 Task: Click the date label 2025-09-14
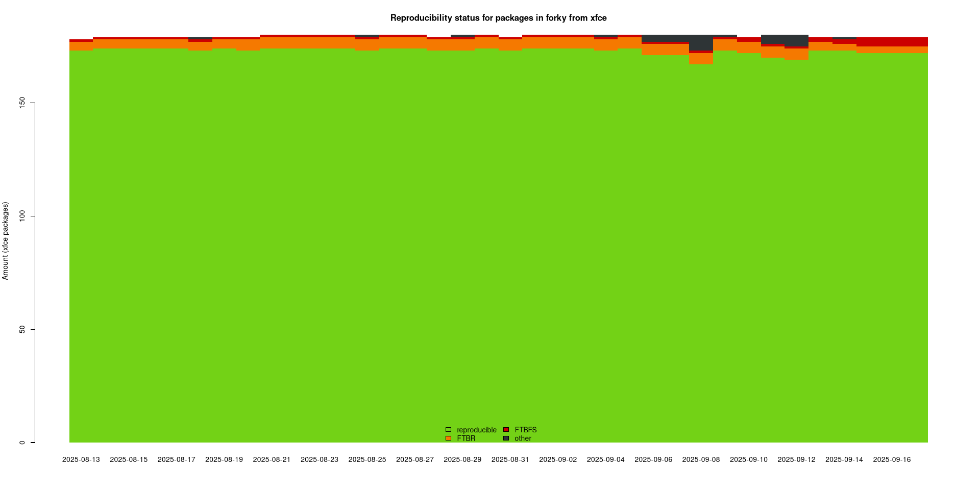click(x=844, y=459)
